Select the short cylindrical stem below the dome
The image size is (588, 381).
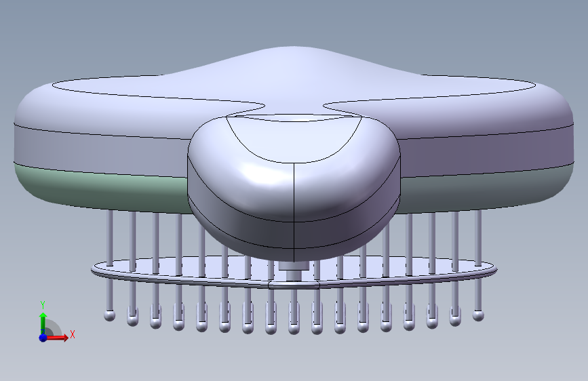294,270
